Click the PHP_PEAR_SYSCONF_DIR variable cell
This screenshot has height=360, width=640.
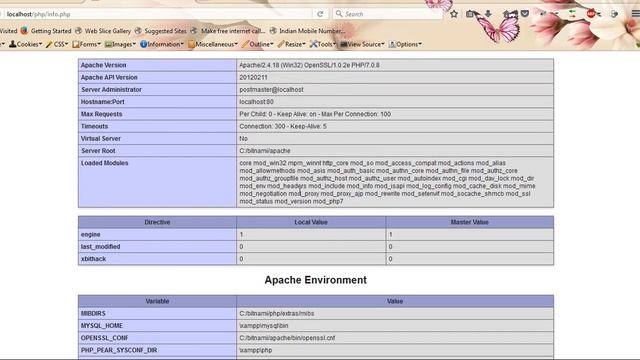(x=157, y=350)
